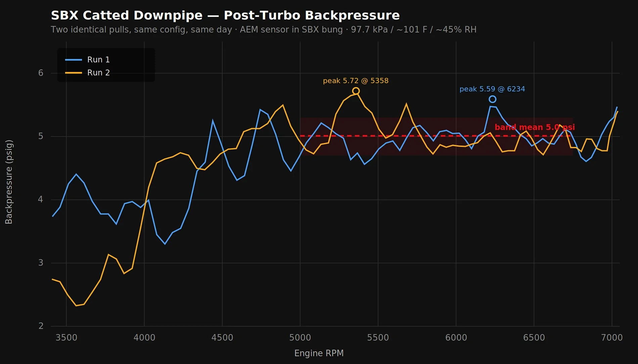
Task: Select the 'peak 5.72 @ 5358' annotation
Action: click(356, 81)
